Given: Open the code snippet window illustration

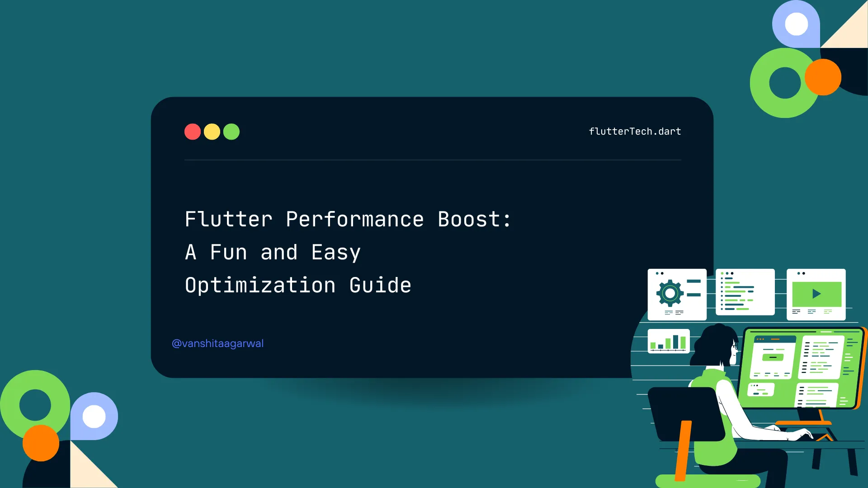Looking at the screenshot, I should point(745,293).
